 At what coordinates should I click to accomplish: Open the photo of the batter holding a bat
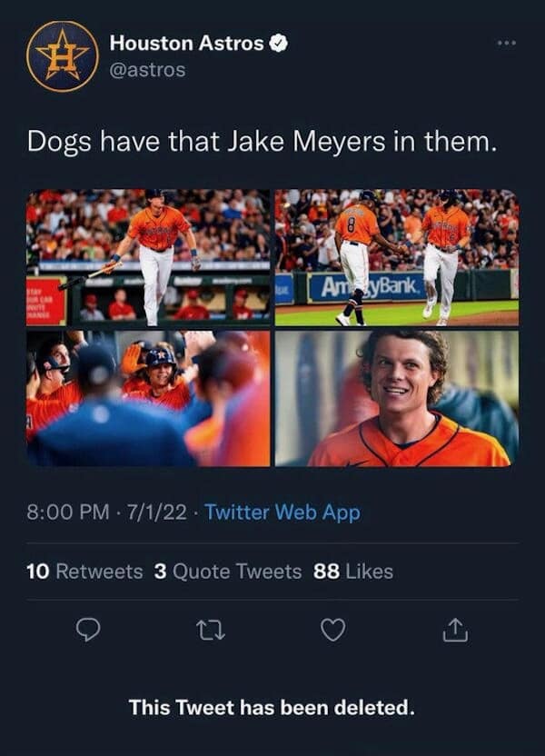149,256
